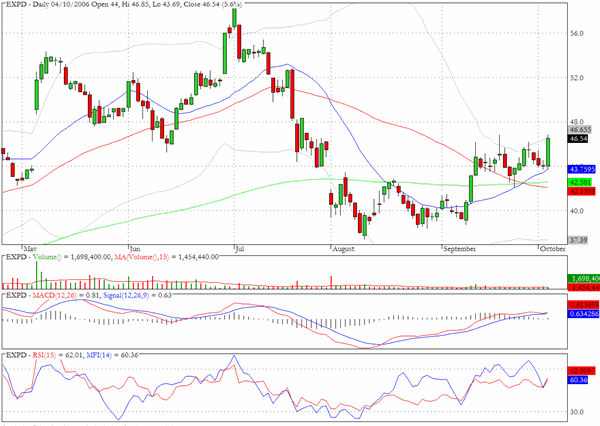Click the EXPD Daily chart title text

124,5
